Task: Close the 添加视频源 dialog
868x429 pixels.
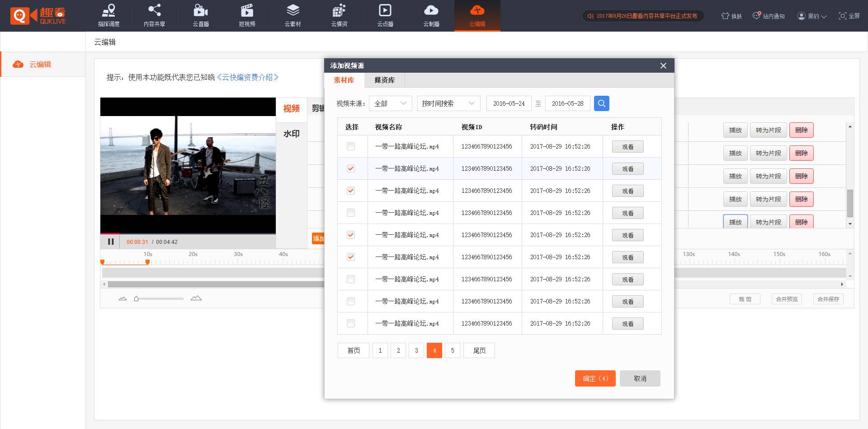Action: 663,66
